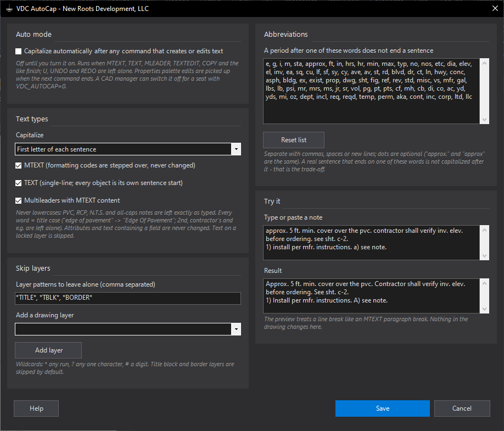Click inside the Result preview box

click(x=371, y=296)
